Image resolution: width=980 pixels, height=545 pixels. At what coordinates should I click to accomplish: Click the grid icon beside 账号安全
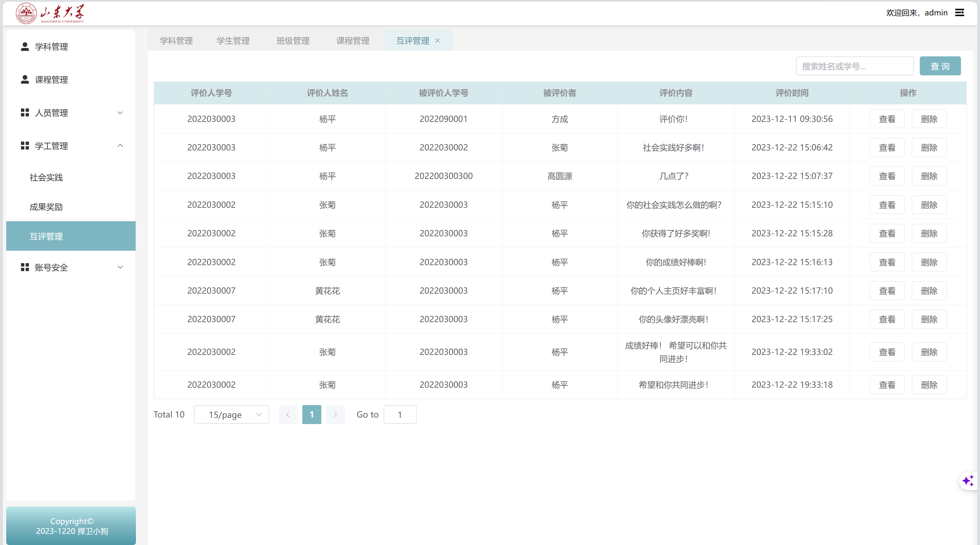pyautogui.click(x=25, y=267)
